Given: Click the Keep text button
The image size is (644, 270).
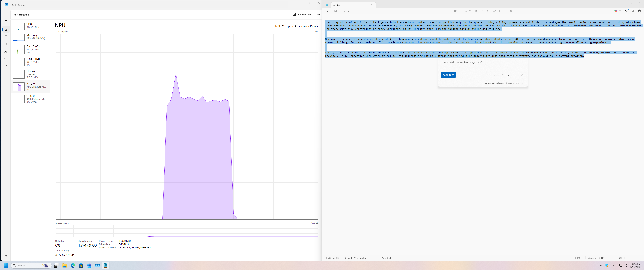Looking at the screenshot, I should tap(448, 75).
